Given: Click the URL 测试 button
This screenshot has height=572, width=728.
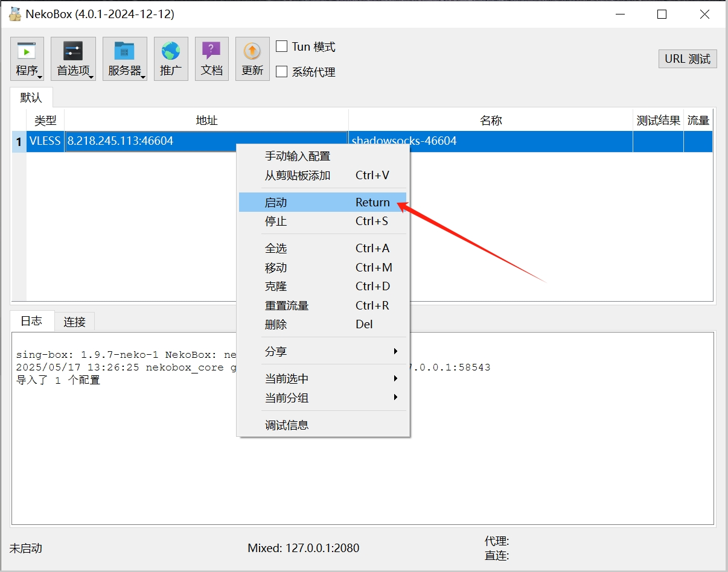Looking at the screenshot, I should click(688, 59).
